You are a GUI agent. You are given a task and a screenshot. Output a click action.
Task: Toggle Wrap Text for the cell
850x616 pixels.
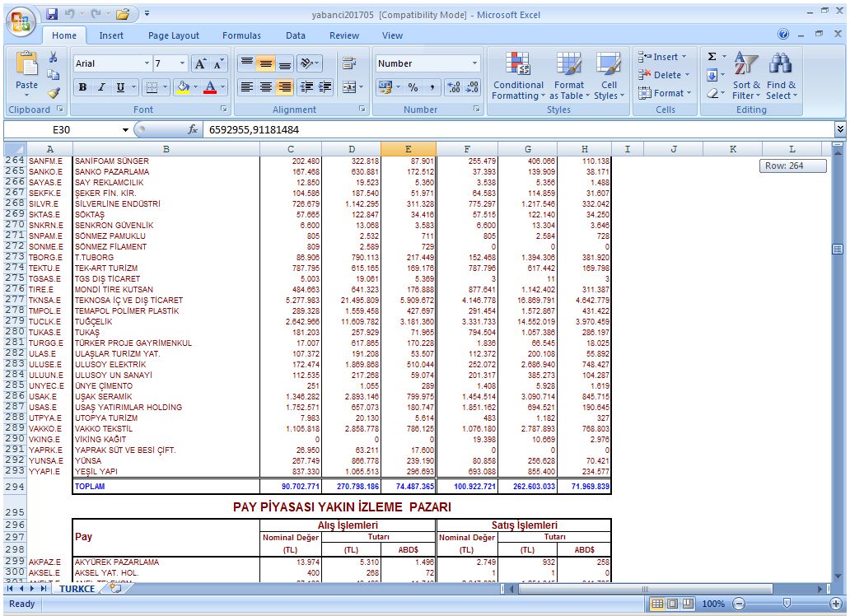pyautogui.click(x=348, y=63)
